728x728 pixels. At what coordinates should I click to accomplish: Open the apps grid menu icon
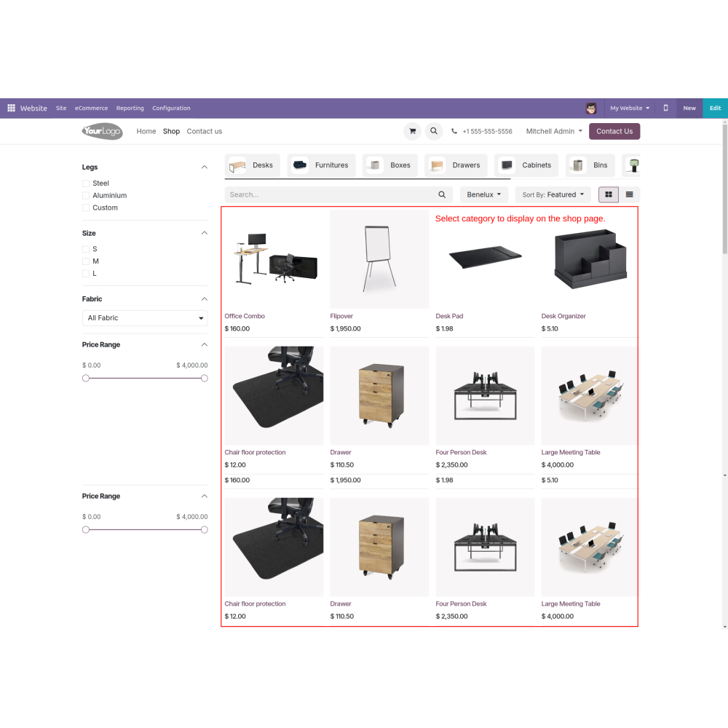click(x=11, y=108)
